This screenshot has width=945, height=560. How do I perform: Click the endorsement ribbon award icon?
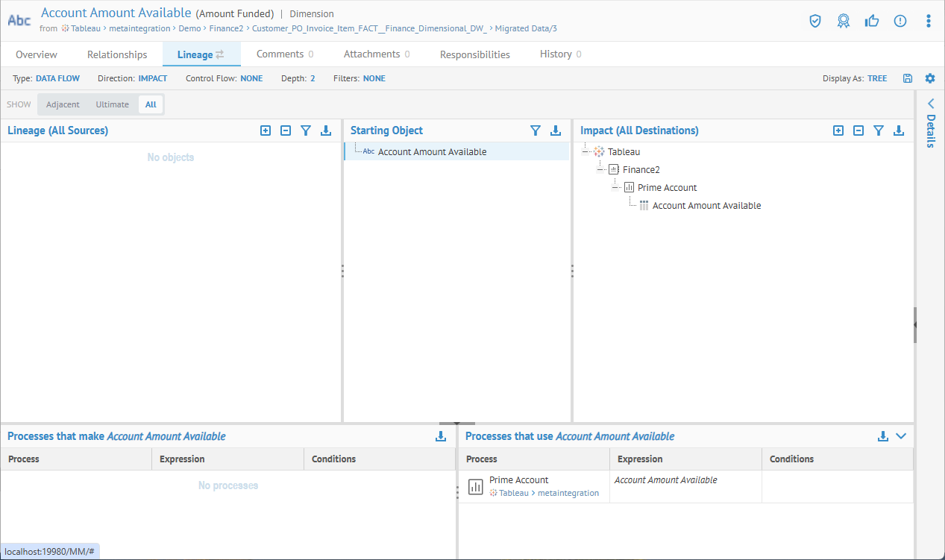pos(844,21)
